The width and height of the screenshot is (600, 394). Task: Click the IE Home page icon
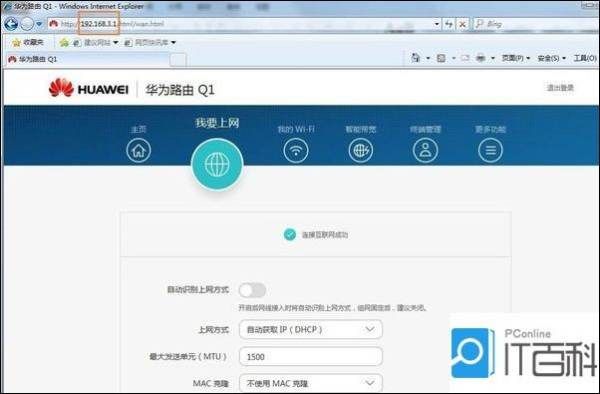pos(415,58)
